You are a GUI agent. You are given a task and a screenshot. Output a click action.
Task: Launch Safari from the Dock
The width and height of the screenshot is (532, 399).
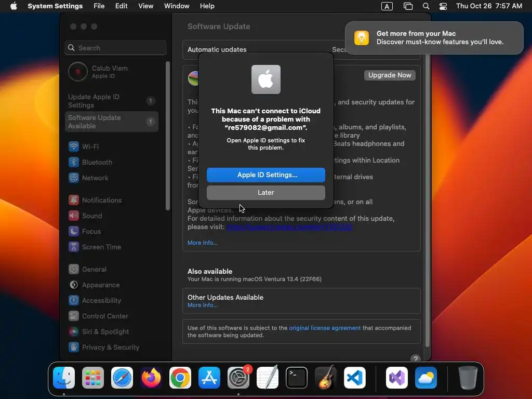122,378
